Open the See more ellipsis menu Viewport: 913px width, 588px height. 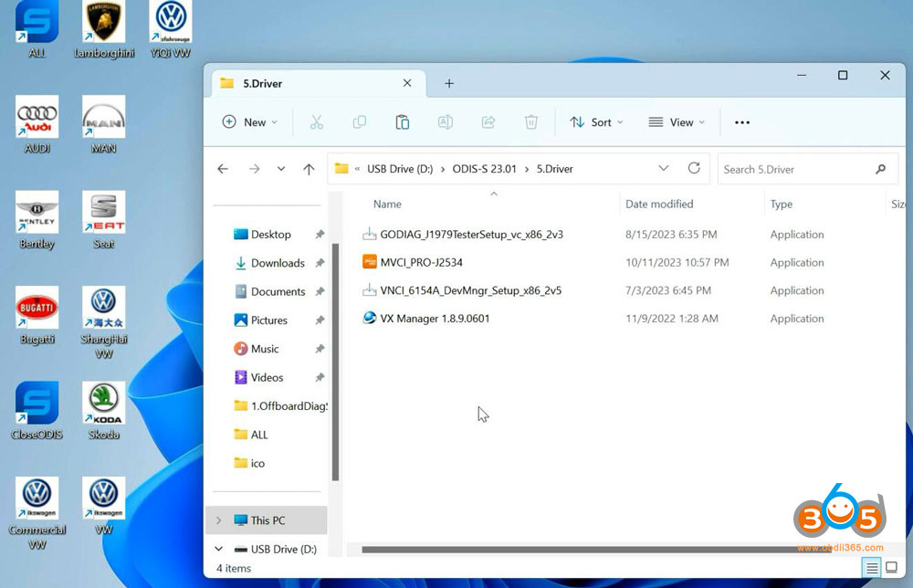pos(741,121)
